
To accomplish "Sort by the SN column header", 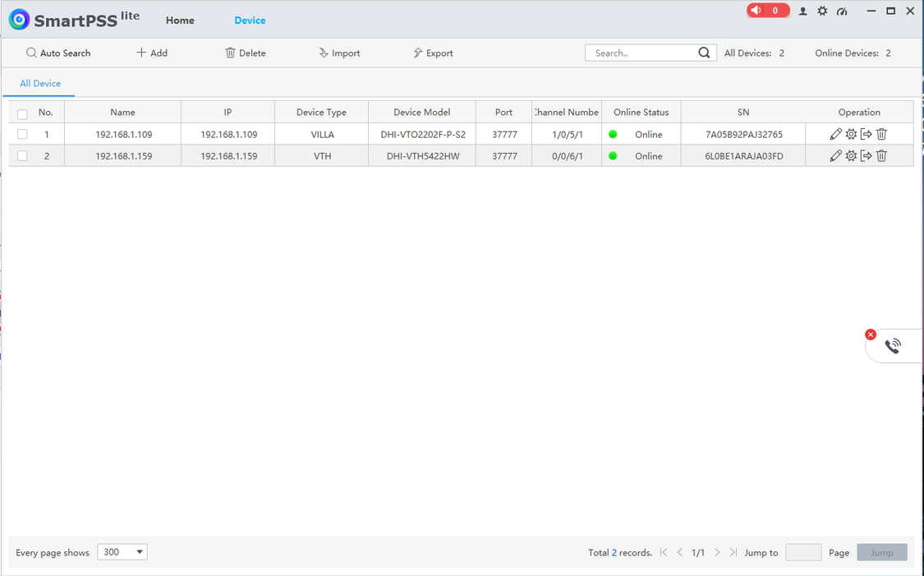I will tap(743, 112).
